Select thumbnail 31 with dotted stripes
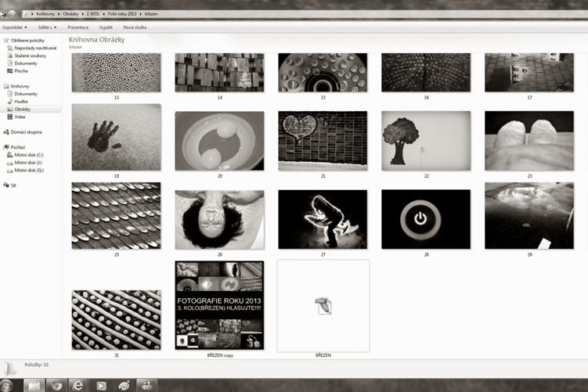Image resolution: width=588 pixels, height=392 pixels. pos(116,320)
